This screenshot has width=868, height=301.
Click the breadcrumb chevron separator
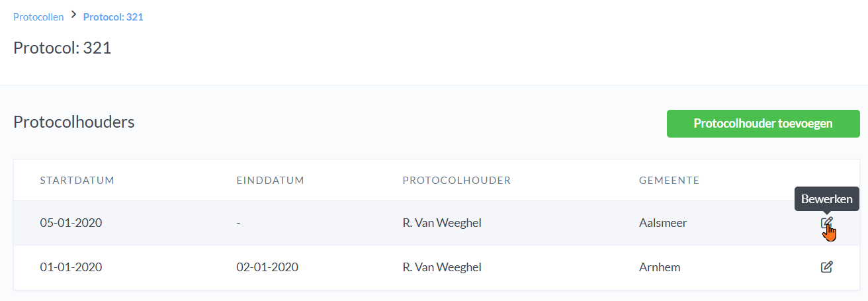(x=73, y=16)
